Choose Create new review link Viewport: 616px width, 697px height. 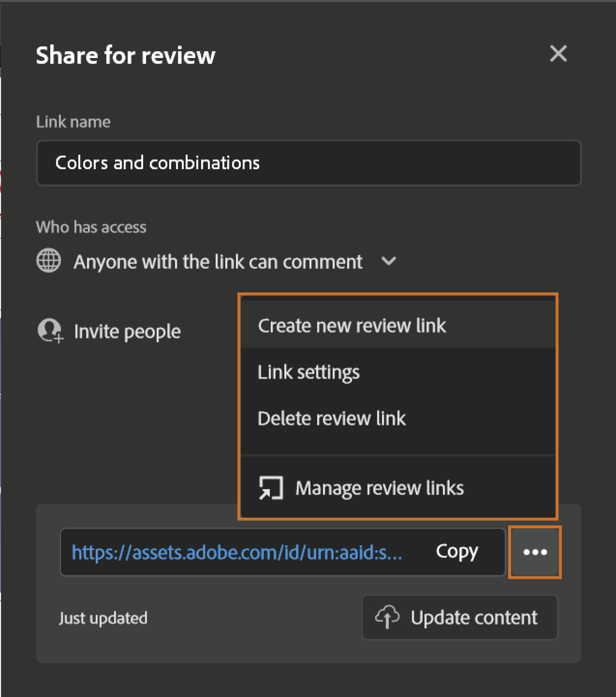[352, 325]
